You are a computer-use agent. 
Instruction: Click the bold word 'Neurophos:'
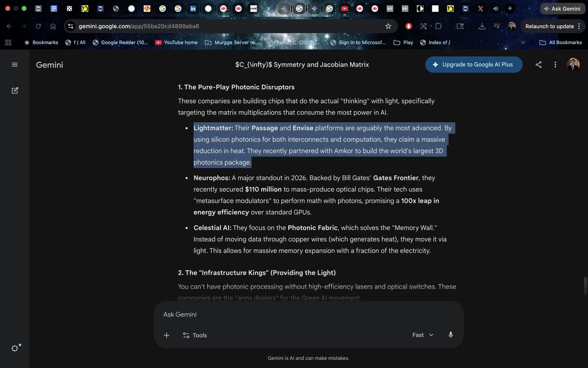click(212, 178)
